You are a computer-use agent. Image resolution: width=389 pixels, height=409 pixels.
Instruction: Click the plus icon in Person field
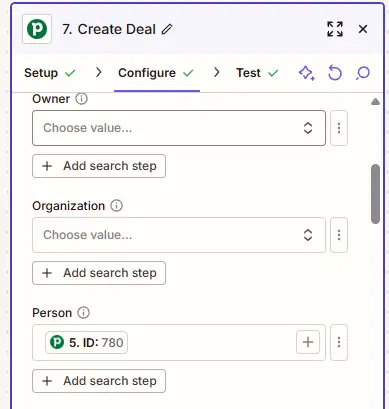click(x=308, y=342)
